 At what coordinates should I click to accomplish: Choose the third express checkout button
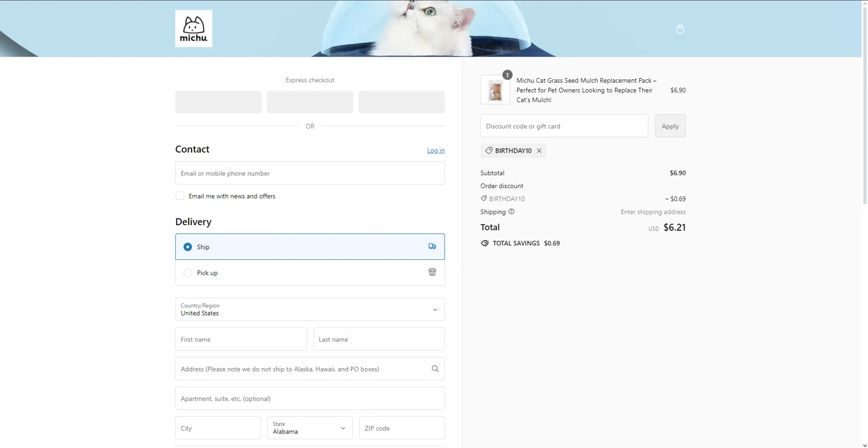(402, 102)
